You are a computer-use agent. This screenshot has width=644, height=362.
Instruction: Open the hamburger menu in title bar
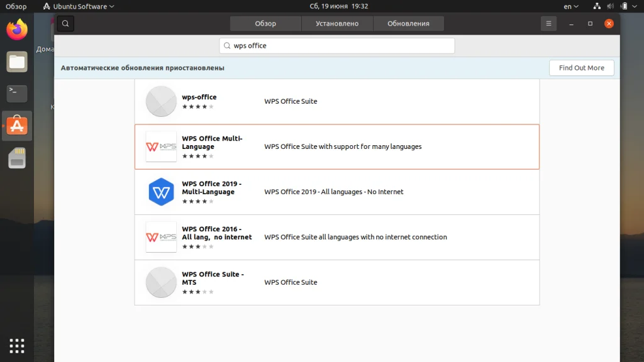point(548,24)
